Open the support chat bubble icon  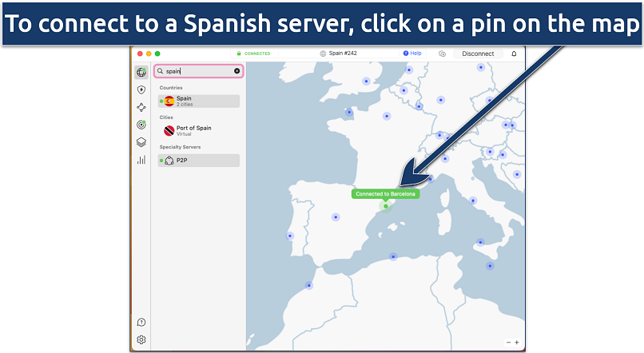point(141,322)
